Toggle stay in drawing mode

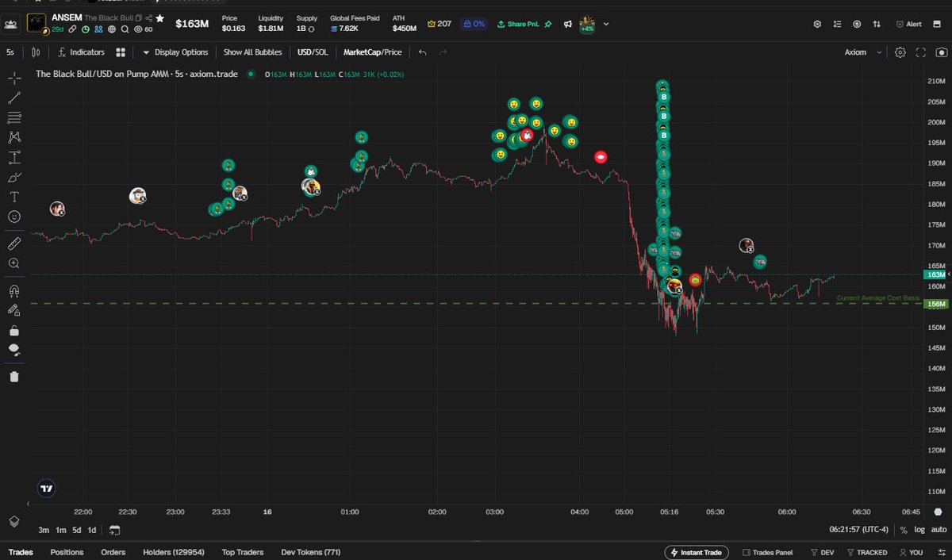coord(13,311)
